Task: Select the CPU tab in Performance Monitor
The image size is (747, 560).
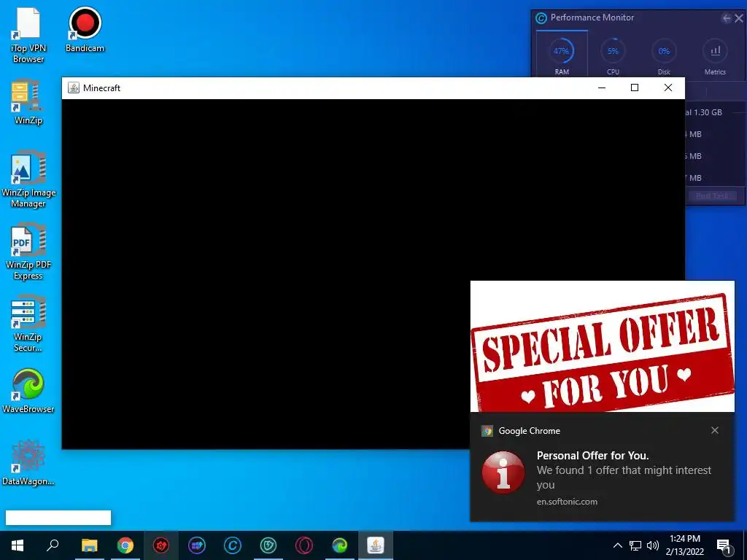Action: [613, 56]
